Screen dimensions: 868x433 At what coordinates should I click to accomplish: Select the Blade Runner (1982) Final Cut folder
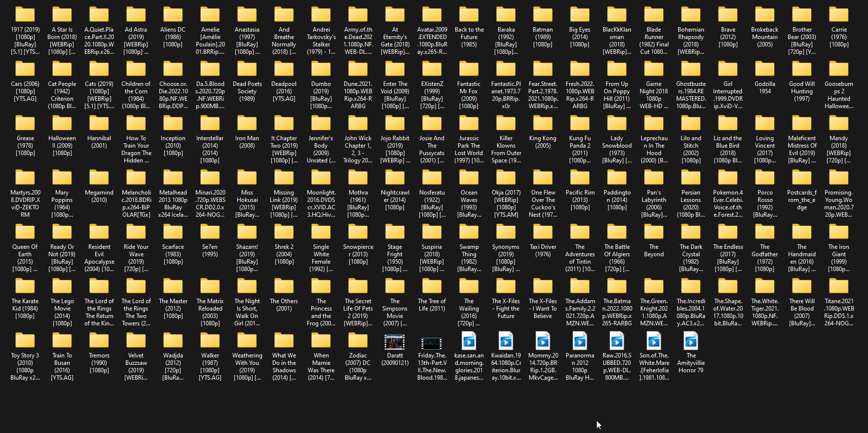[x=654, y=15]
